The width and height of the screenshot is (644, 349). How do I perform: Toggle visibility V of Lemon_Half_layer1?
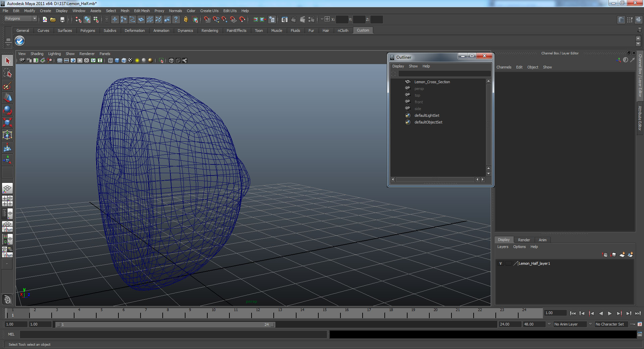click(501, 263)
